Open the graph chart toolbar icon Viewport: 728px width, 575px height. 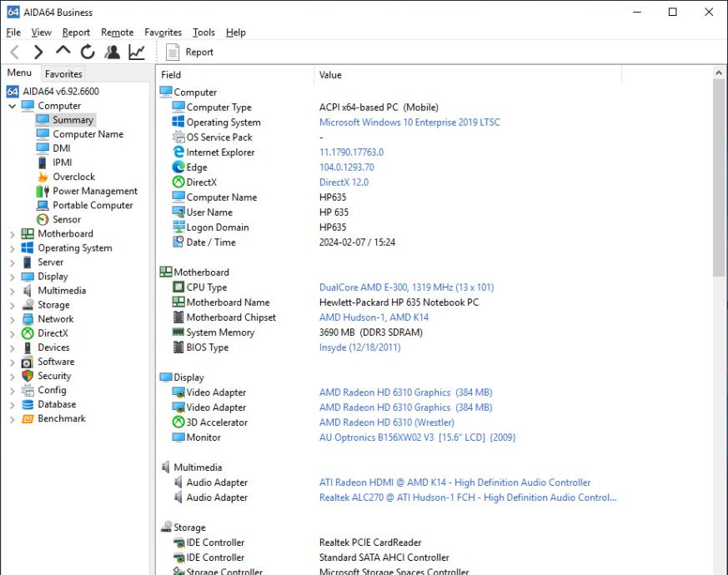(136, 52)
